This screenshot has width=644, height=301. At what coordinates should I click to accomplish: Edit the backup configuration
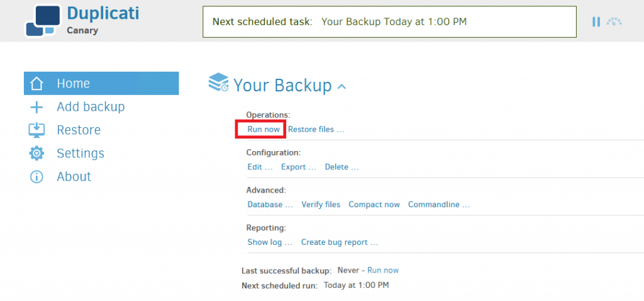pos(260,167)
